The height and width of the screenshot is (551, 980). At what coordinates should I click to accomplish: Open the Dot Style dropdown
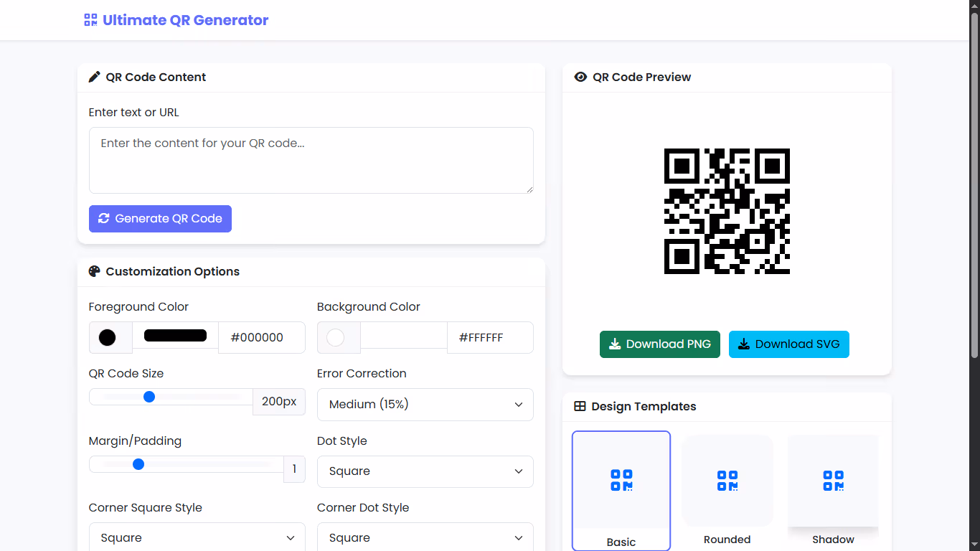tap(425, 471)
